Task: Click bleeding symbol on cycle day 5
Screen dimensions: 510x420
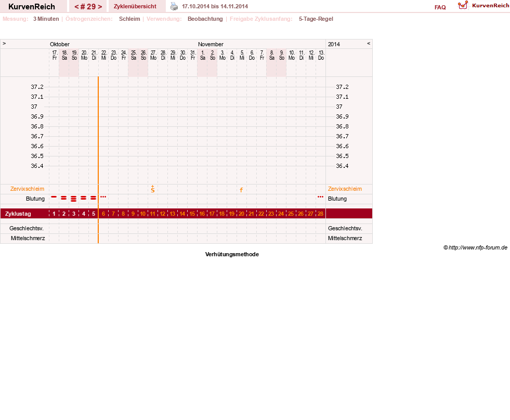Action: tap(94, 198)
